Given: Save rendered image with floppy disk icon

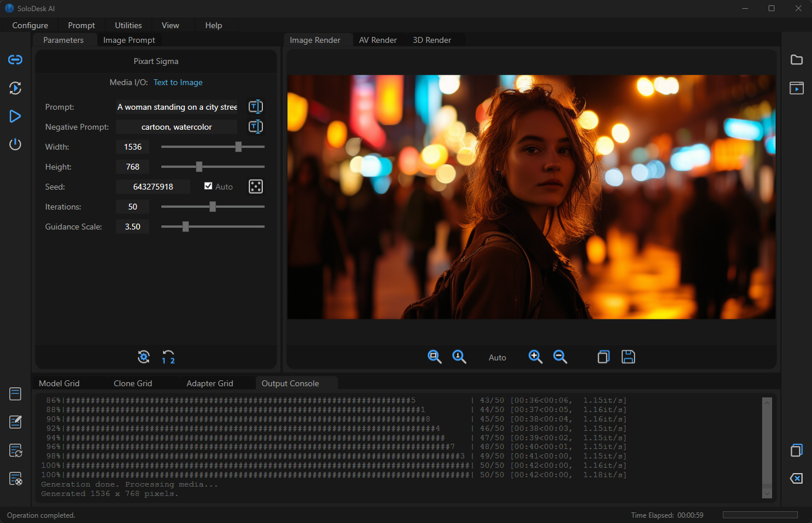Looking at the screenshot, I should 628,357.
